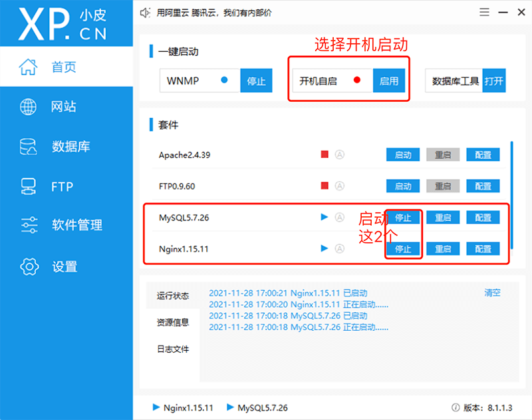Stop WNMP with the 停止 button
The height and width of the screenshot is (420, 532).
[x=256, y=81]
